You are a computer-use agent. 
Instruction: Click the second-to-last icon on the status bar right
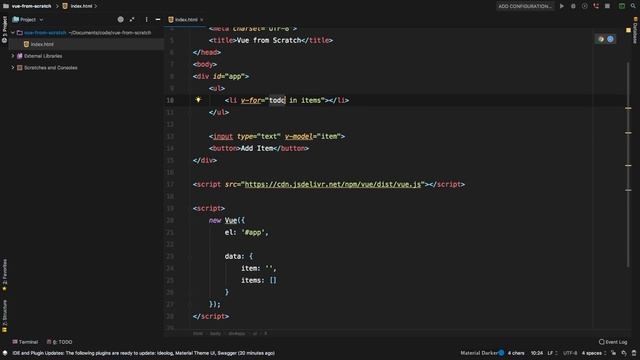click(624, 353)
